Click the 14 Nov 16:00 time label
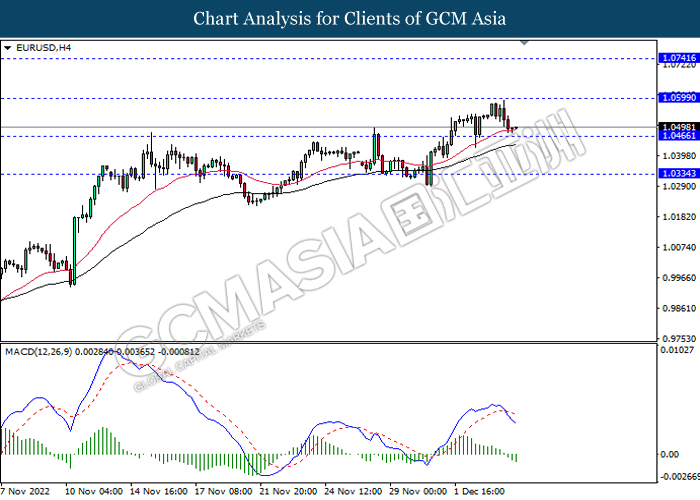This screenshot has height=500, width=700. (158, 491)
